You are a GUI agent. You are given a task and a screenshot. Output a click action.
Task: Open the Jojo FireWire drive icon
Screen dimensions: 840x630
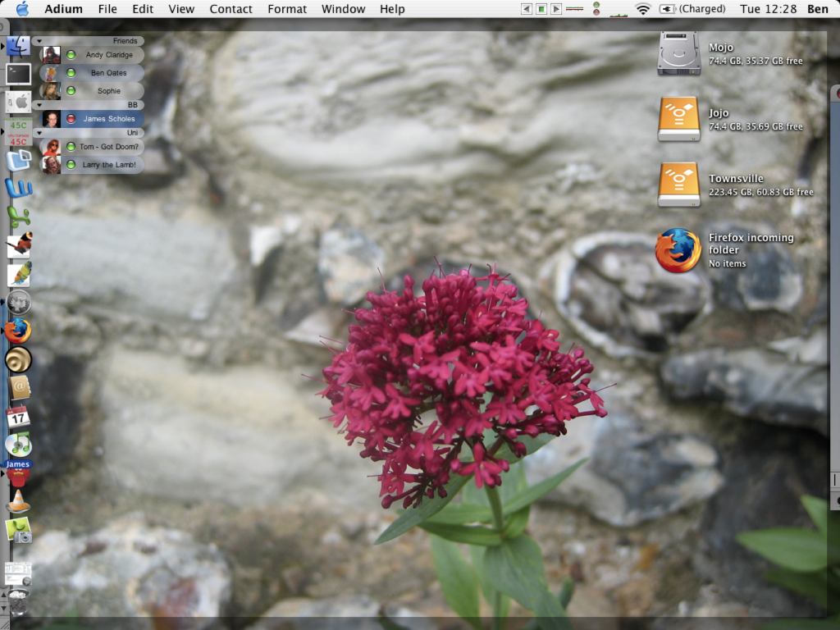(x=678, y=119)
